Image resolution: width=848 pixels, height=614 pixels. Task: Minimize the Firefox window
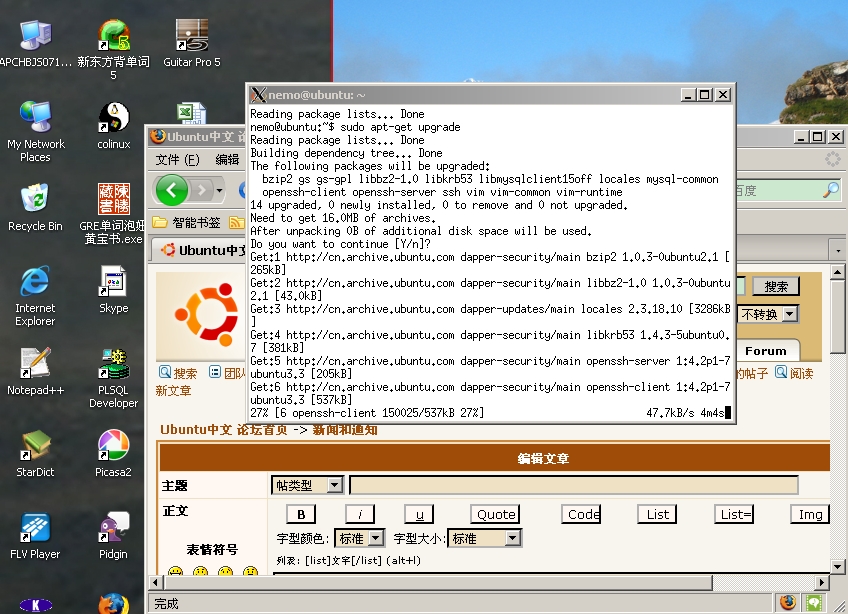(x=801, y=136)
